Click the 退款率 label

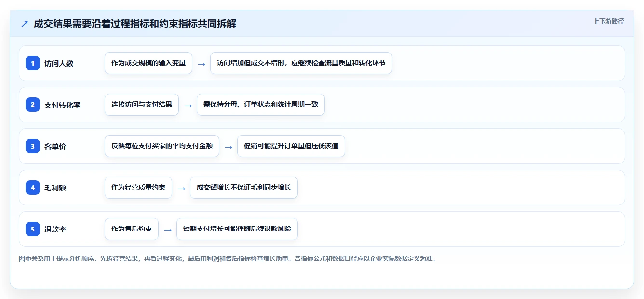click(x=55, y=229)
